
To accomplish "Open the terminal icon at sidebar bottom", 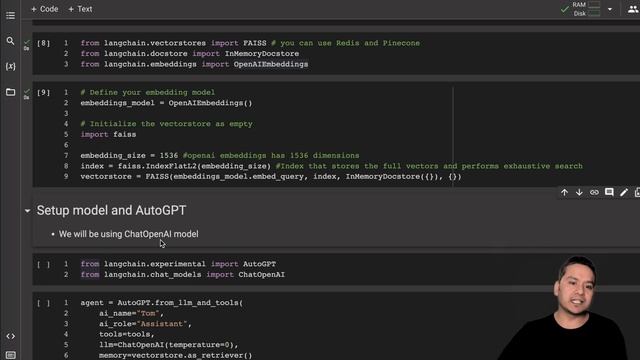I will pos(11,355).
